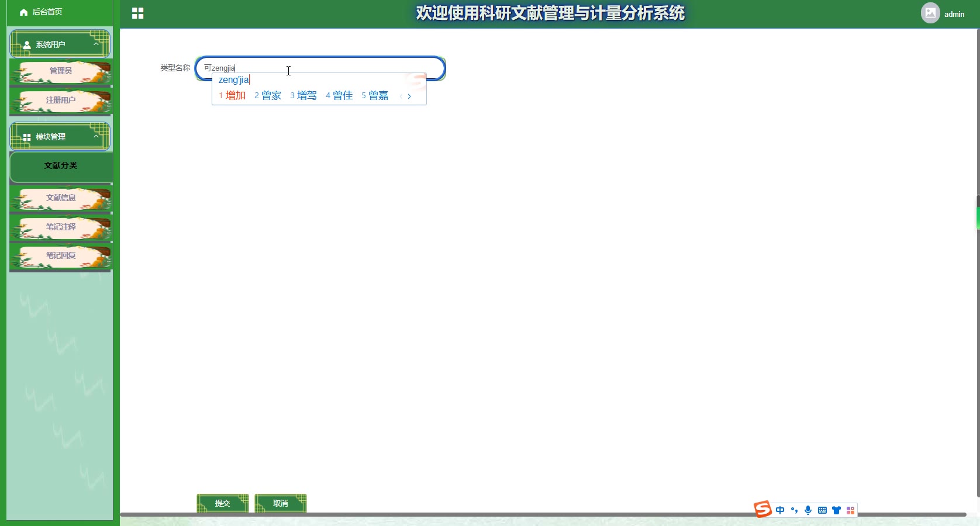Click the Sogou S logo icon
This screenshot has height=526, width=980.
pyautogui.click(x=762, y=509)
